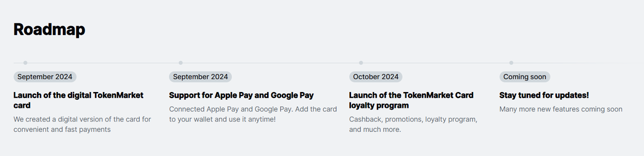
Task: Click the timeline dot above October 2024
Action: (361, 63)
